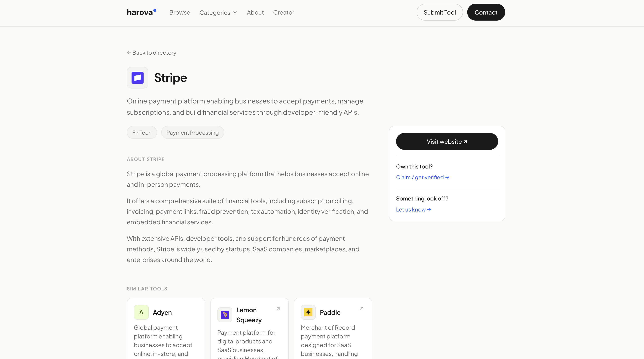The height and width of the screenshot is (359, 644).
Task: Click the Stripe page heading
Action: point(171,78)
